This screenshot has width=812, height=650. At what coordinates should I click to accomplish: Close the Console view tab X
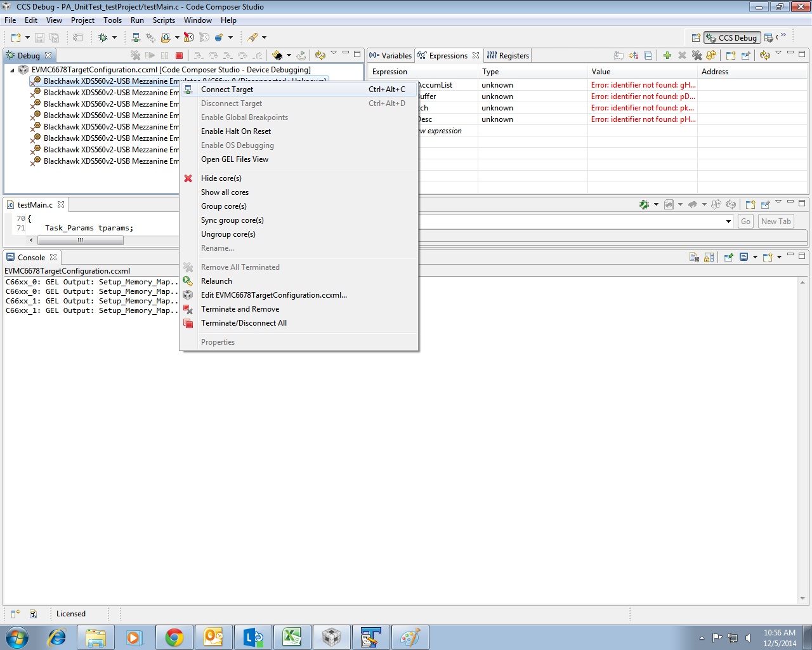pos(53,257)
